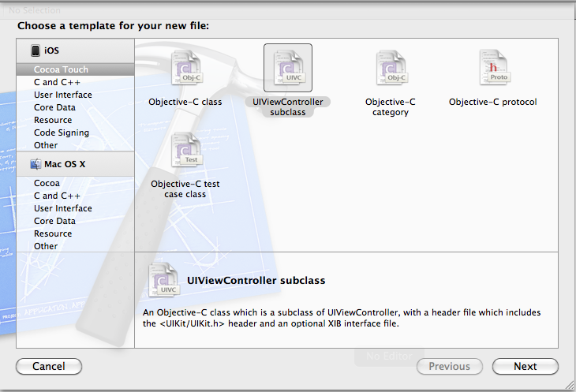Image resolution: width=576 pixels, height=392 pixels.
Task: Select the UIViewController subclass template icon
Action: tap(288, 68)
